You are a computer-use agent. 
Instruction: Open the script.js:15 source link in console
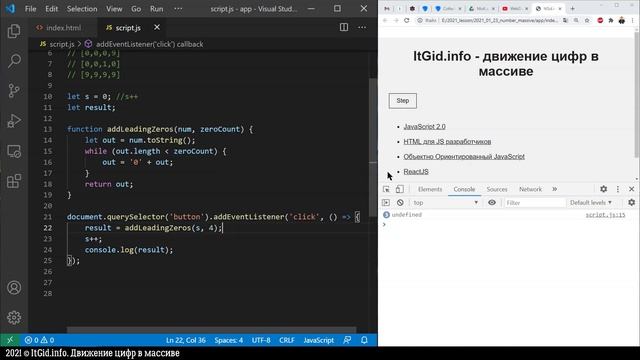coord(605,215)
